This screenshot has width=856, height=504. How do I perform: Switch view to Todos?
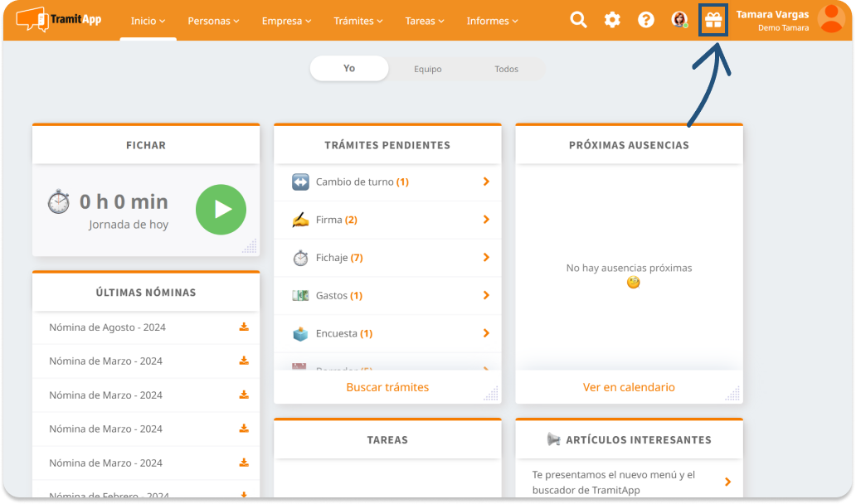(506, 70)
